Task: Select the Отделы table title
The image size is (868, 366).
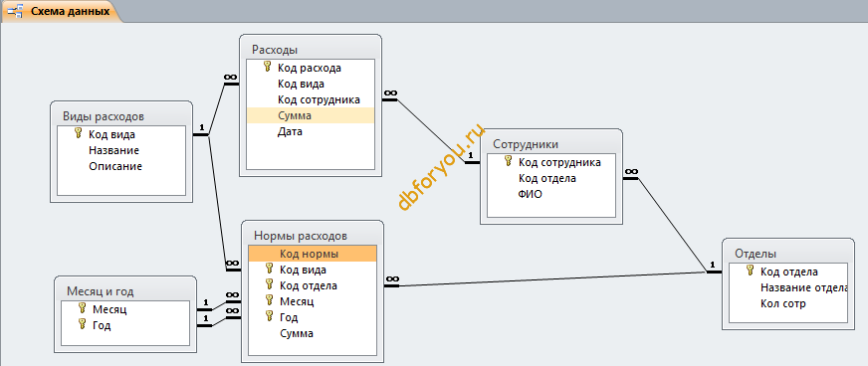Action: point(756,254)
